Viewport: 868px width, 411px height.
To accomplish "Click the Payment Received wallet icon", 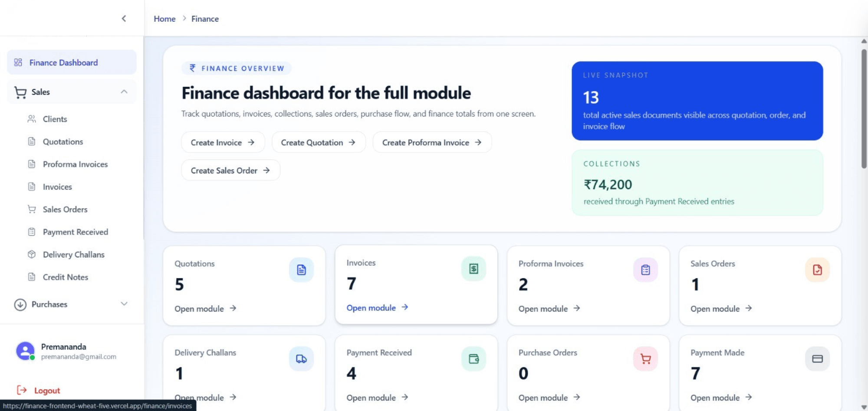I will pyautogui.click(x=473, y=359).
